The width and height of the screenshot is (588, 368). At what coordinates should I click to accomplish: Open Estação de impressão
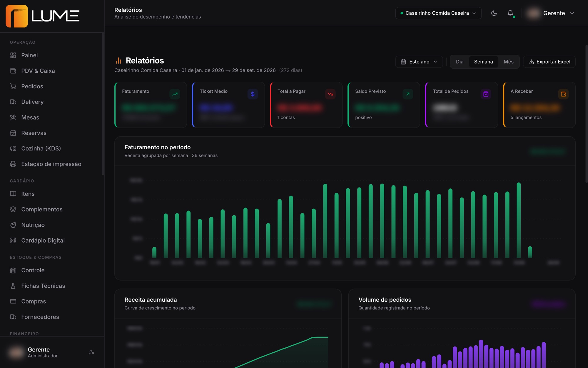pos(51,164)
